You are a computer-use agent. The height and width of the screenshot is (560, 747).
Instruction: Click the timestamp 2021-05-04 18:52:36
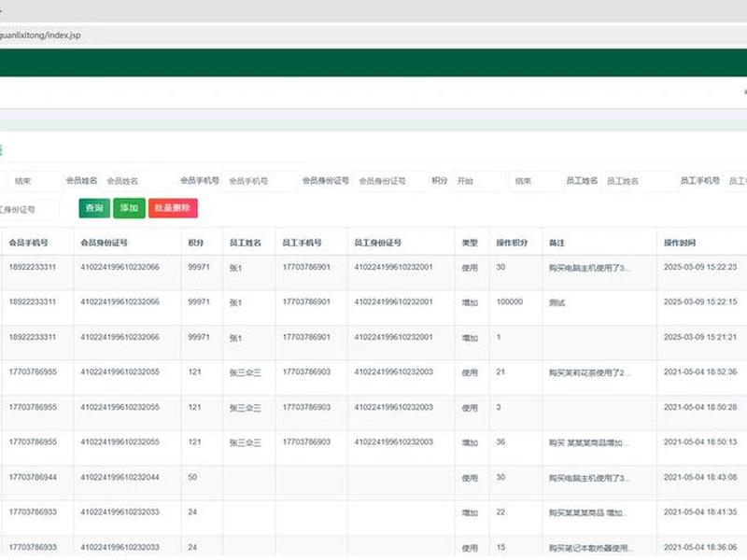click(700, 371)
